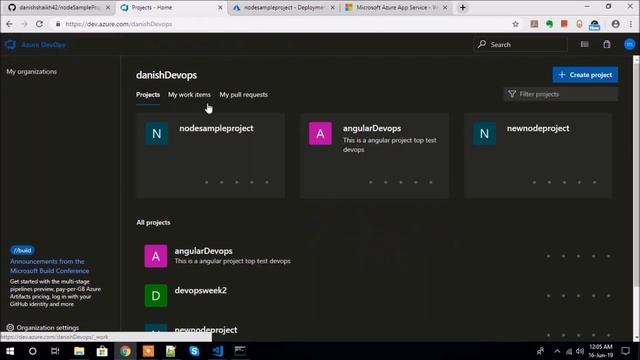Open the user account avatar menu
Image resolution: width=640 pixels, height=360 pixels.
629,44
